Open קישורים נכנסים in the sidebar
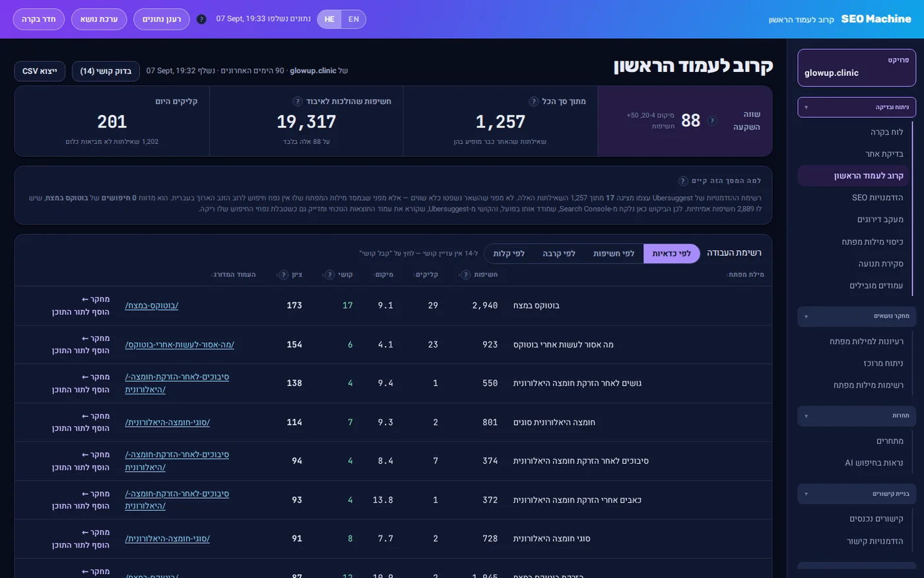 (x=853, y=519)
